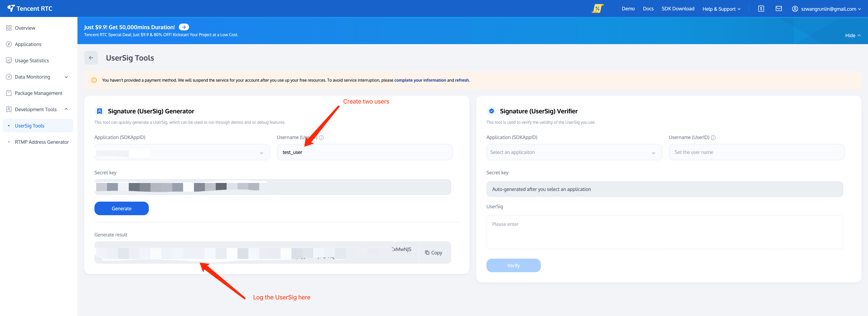The width and height of the screenshot is (868, 316).
Task: Open Package Management from the sidebar
Action: [x=38, y=93]
